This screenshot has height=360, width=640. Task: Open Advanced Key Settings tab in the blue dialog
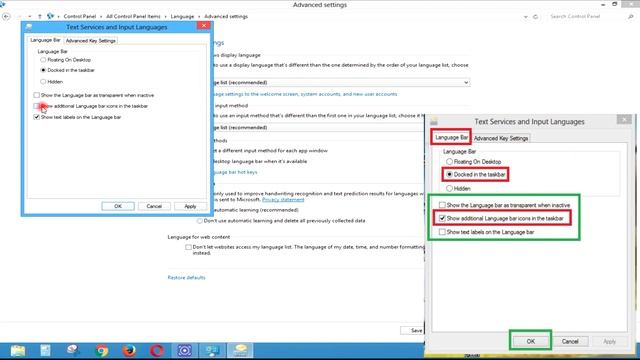tap(91, 41)
